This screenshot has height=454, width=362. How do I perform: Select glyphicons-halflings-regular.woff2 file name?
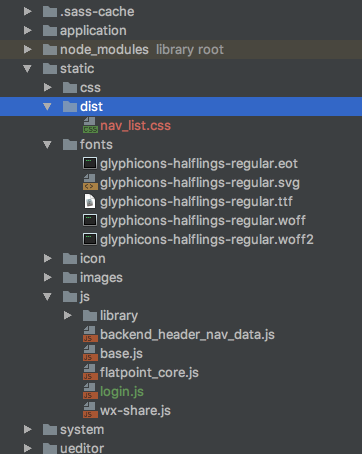click(x=207, y=240)
